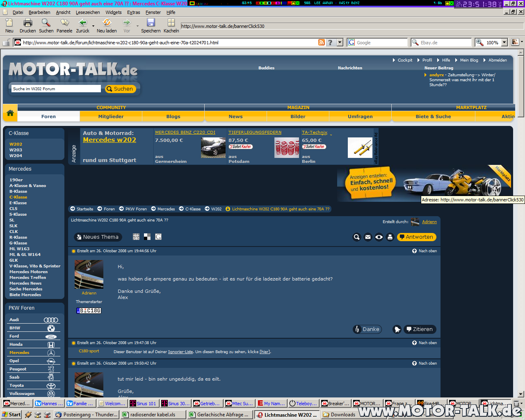Image resolution: width=525 pixels, height=420 pixels.
Task: Open the W203 forum link in sidebar
Action: point(16,150)
